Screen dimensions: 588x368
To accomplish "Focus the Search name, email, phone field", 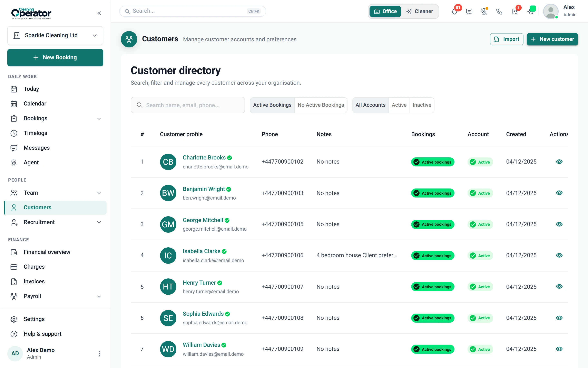I will click(188, 105).
